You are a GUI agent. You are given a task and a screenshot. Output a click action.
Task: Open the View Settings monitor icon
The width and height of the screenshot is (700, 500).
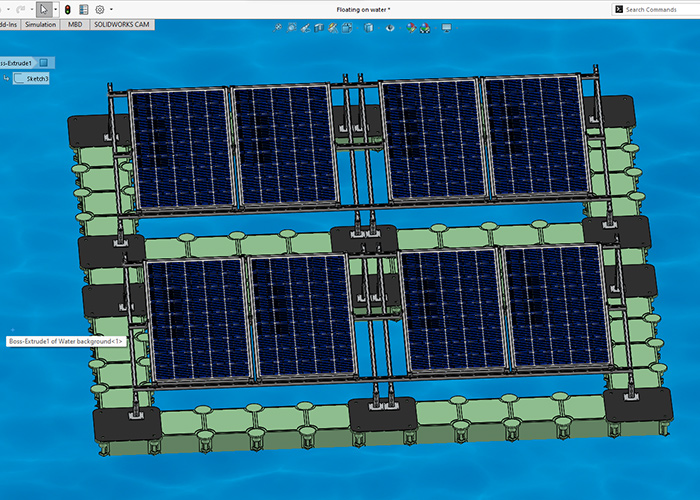pos(446,26)
